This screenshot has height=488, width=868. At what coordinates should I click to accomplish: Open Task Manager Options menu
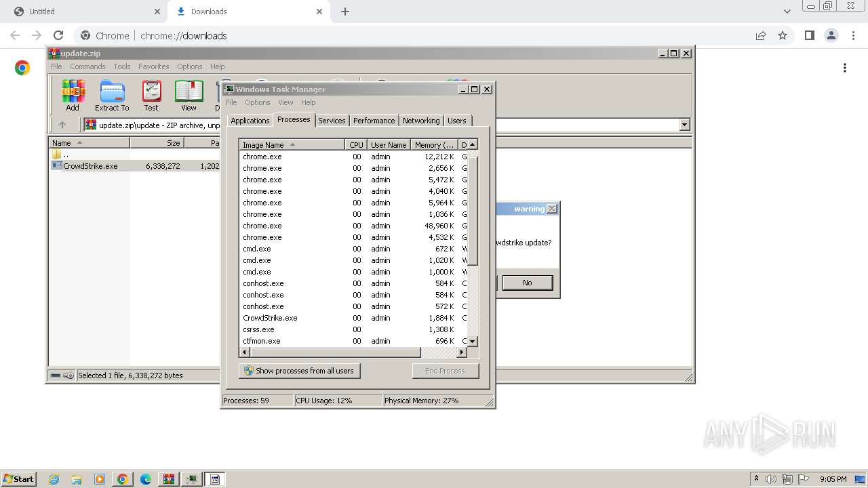point(258,102)
